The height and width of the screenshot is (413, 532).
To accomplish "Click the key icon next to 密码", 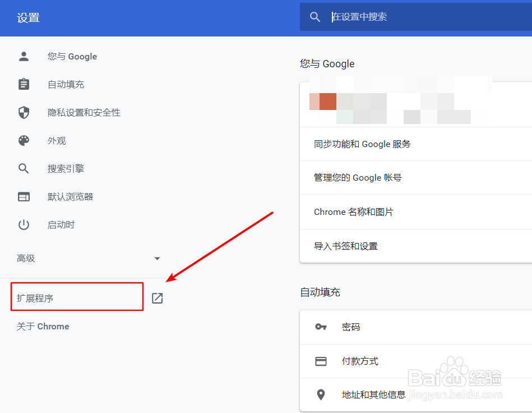I will [321, 327].
